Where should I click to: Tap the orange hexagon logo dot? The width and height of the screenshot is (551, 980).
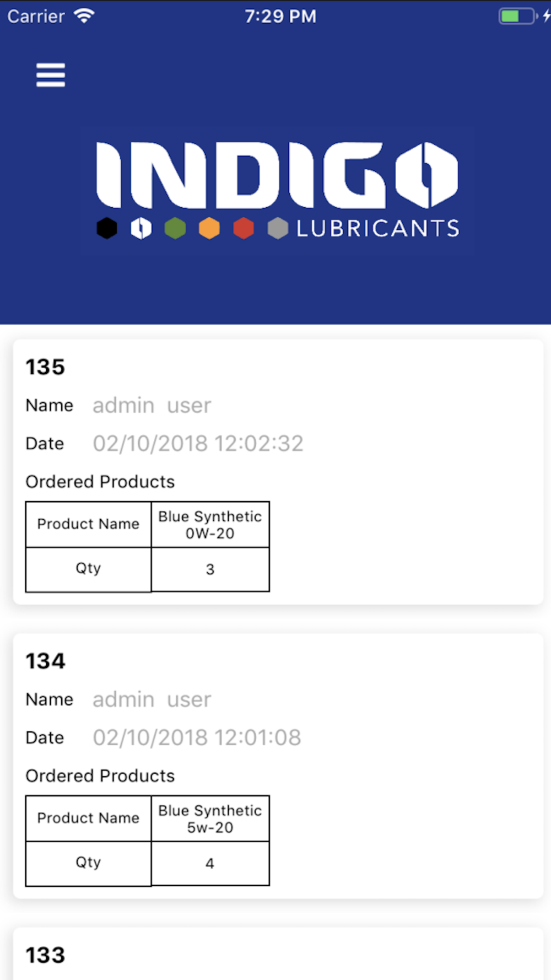[209, 228]
